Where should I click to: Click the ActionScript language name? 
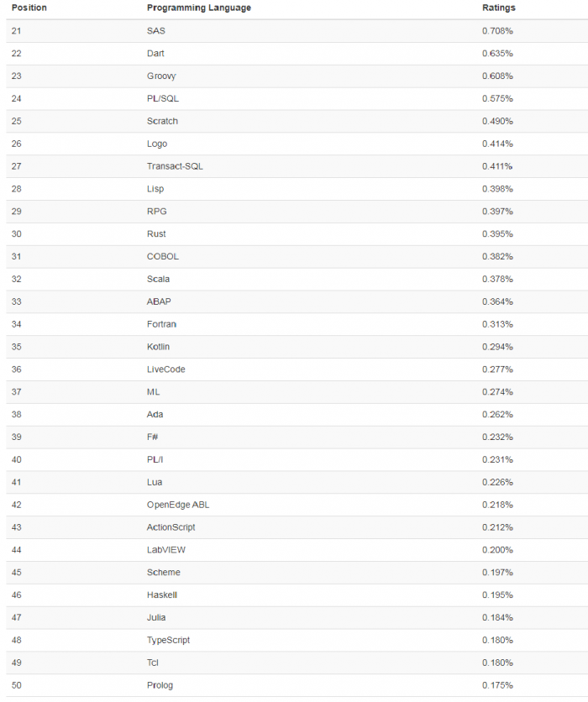click(x=171, y=527)
